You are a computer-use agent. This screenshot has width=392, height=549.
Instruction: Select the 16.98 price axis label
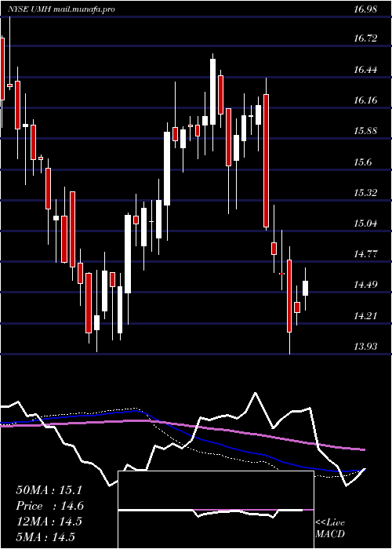pyautogui.click(x=365, y=9)
